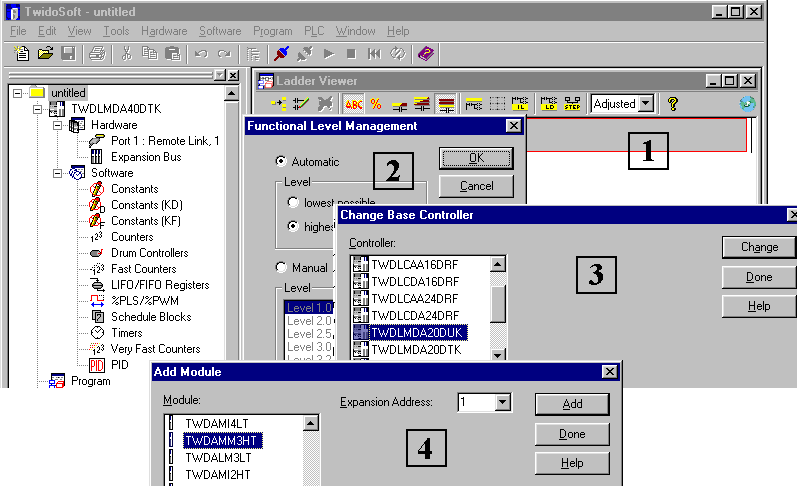Click the Cut scissors icon
The image size is (797, 489).
tap(127, 53)
